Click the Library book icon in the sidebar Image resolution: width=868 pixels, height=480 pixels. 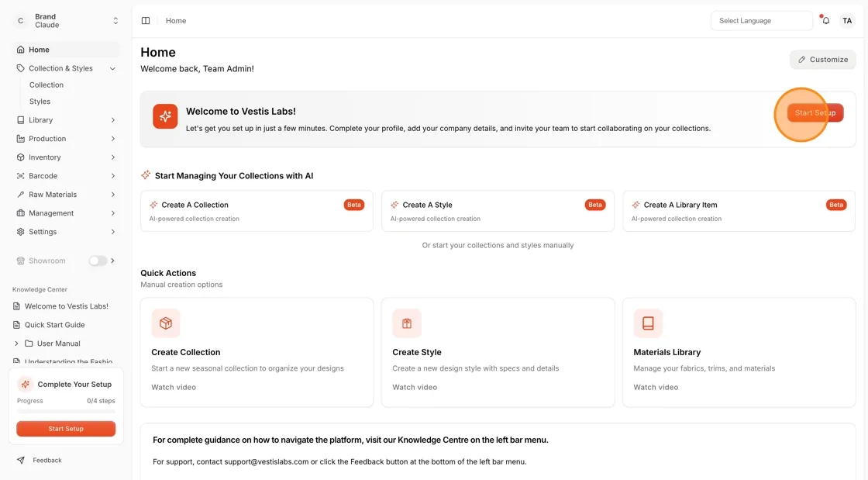pos(20,120)
